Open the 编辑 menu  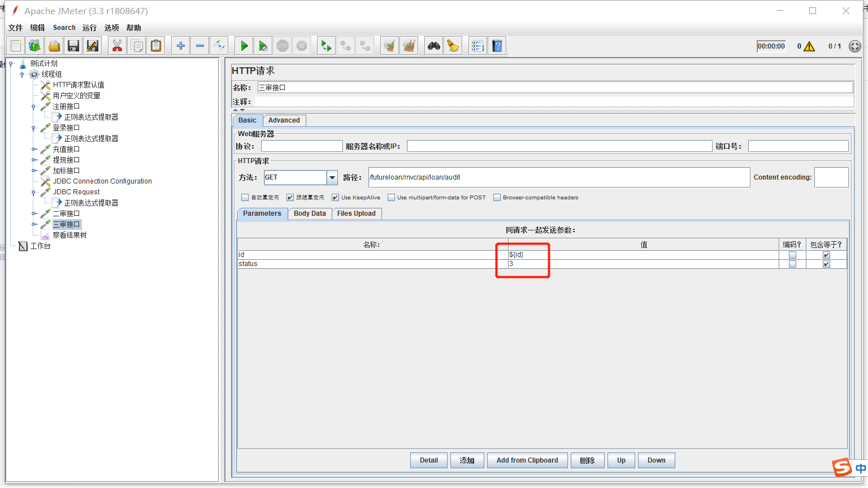[37, 28]
